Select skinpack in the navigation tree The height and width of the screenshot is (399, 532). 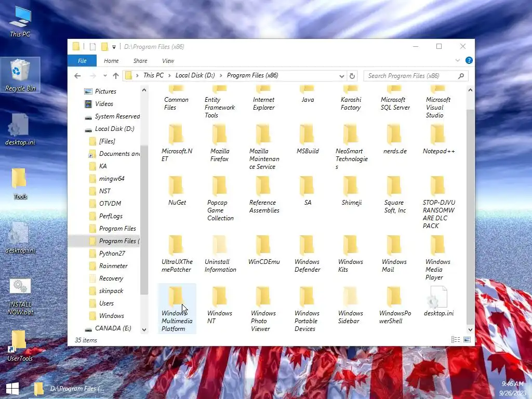[111, 291]
